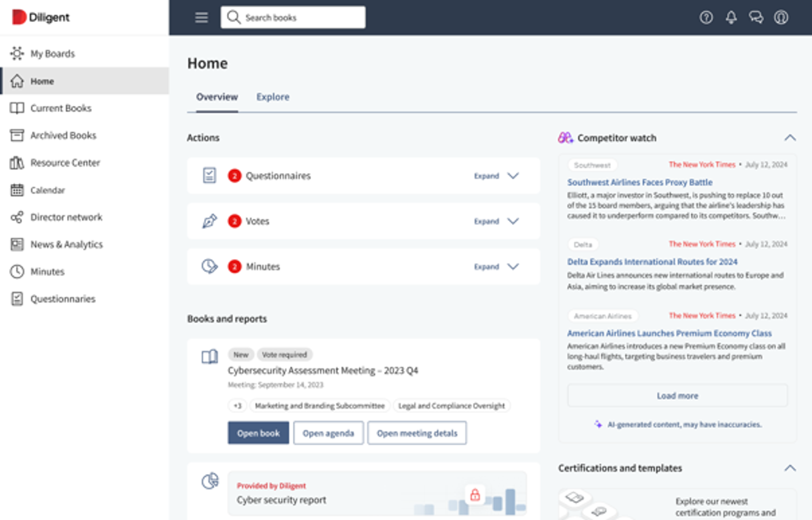Expand the Minutes actions chevron
Screen dimensions: 812x520
(x=513, y=266)
